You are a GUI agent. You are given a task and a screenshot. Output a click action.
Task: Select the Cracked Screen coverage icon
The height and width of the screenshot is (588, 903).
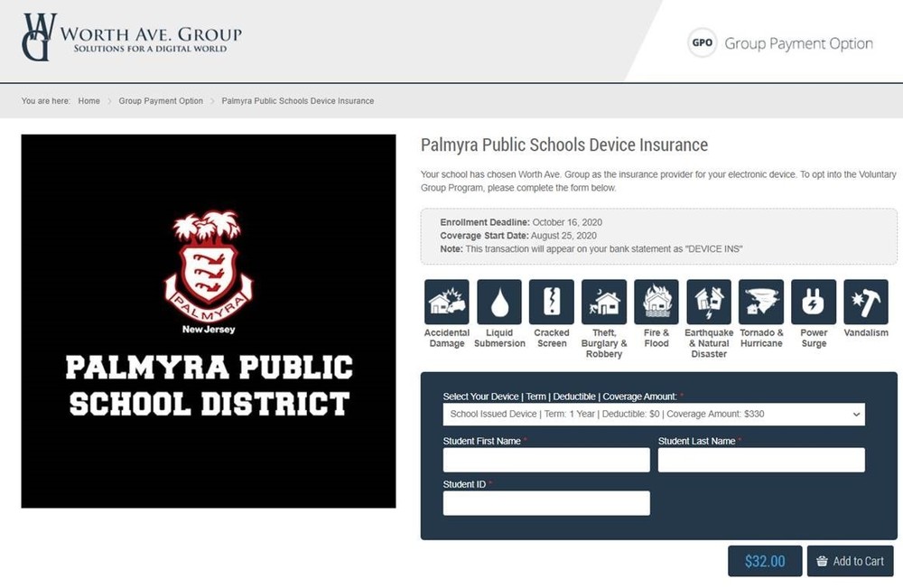[552, 301]
